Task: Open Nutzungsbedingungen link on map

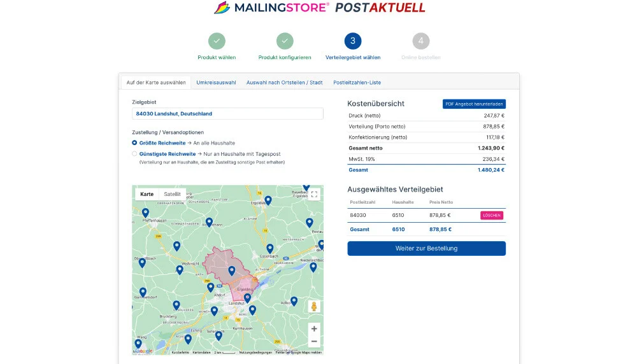Action: [255, 353]
